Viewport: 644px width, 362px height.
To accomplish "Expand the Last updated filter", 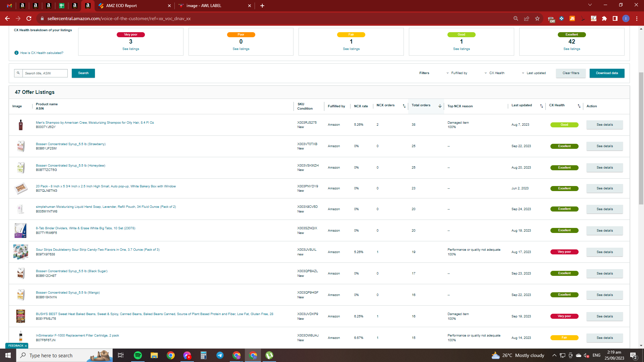I will (x=534, y=73).
